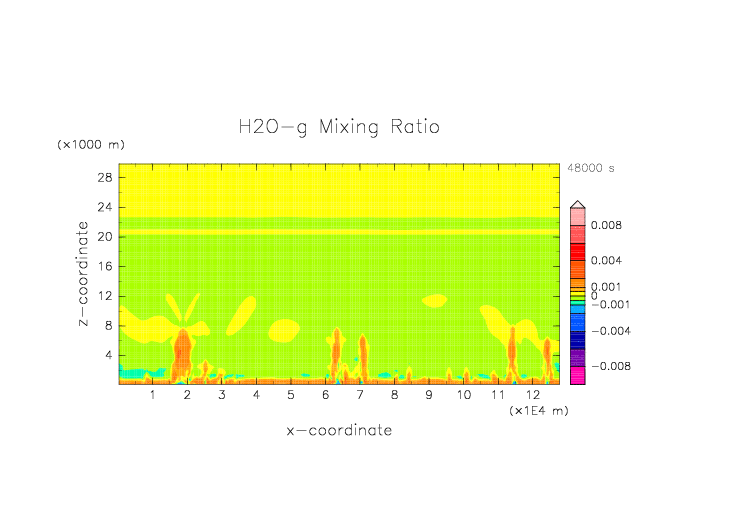Screen dimensions: 752x532
Task: Pick the purple colorbar band near -0.008
Action: click(x=577, y=358)
